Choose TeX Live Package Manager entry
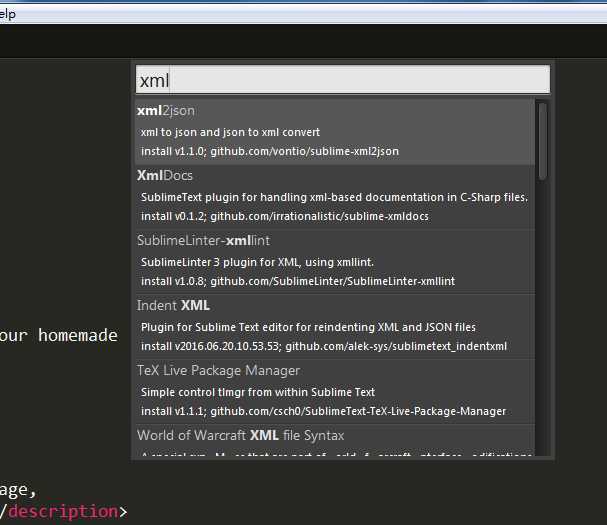Screen dimensions: 607x525 [x=335, y=391]
